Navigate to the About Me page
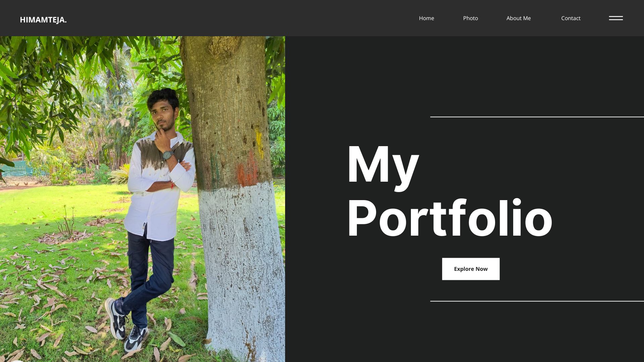The height and width of the screenshot is (362, 644). click(519, 18)
